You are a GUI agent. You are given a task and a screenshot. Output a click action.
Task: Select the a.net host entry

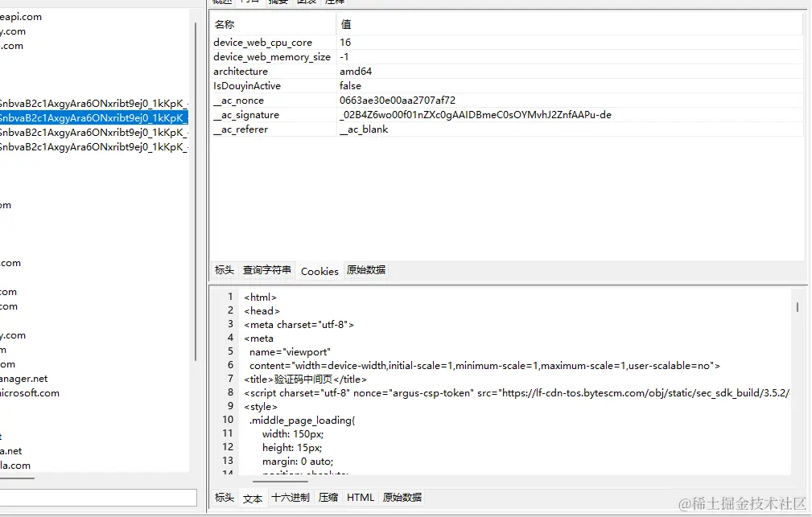(x=11, y=451)
